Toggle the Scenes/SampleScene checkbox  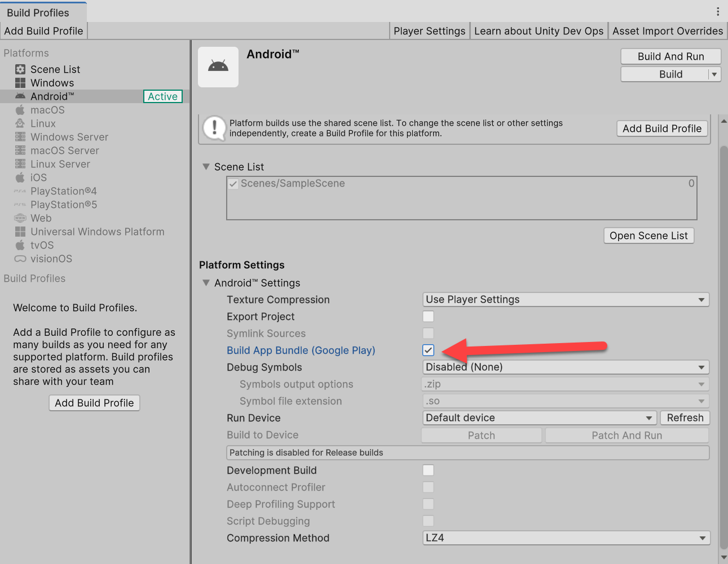pos(233,184)
